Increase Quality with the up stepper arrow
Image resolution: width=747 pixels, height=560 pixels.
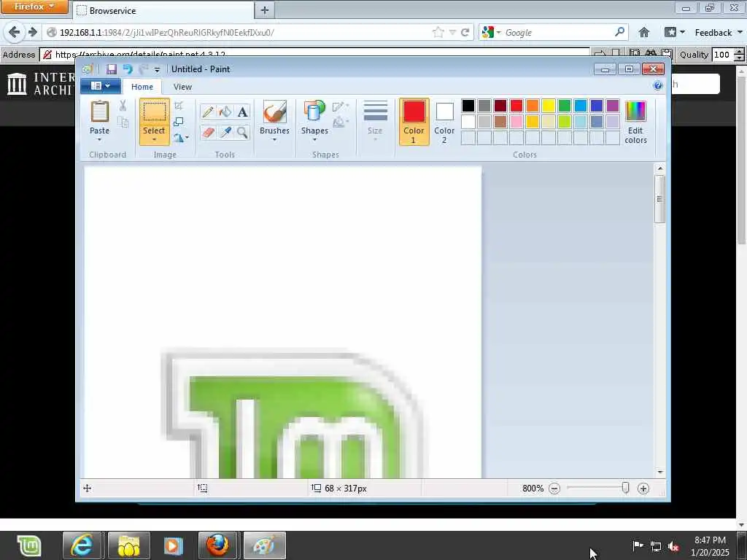pos(740,51)
